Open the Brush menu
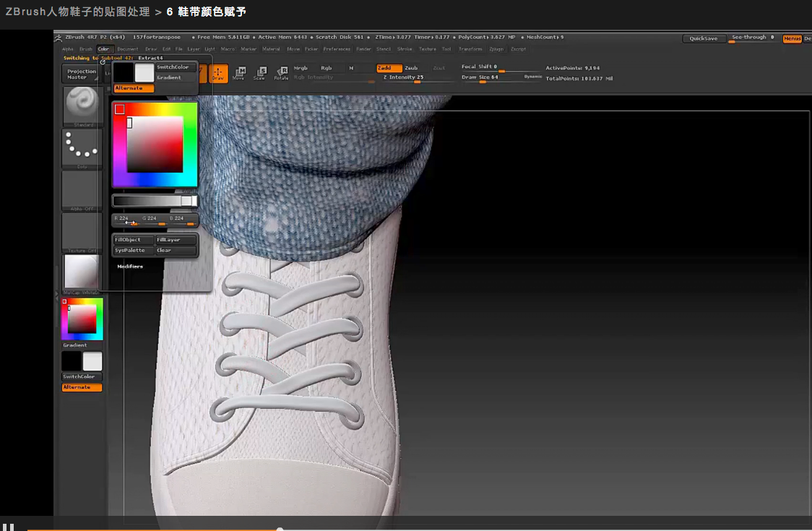812x531 pixels. click(x=85, y=49)
